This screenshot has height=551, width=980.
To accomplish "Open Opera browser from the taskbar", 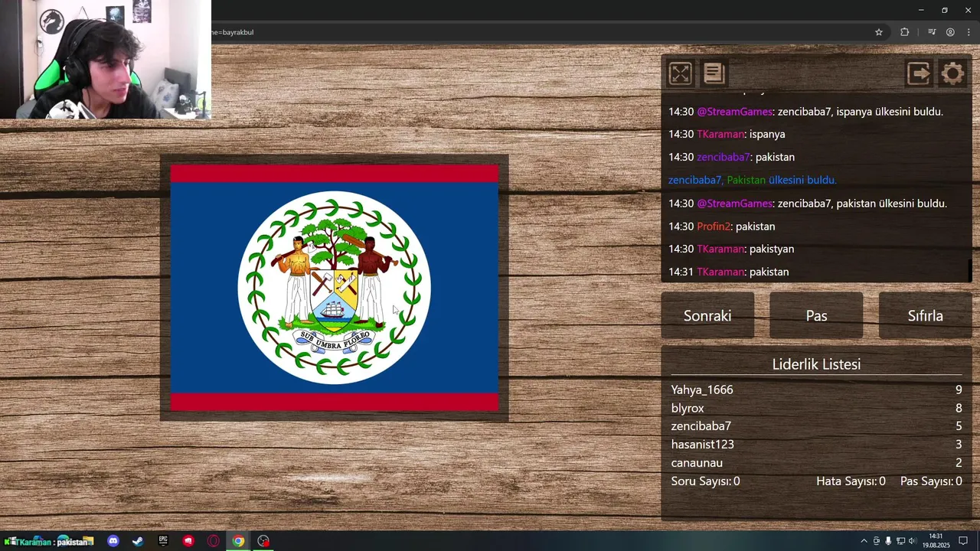I will point(214,541).
